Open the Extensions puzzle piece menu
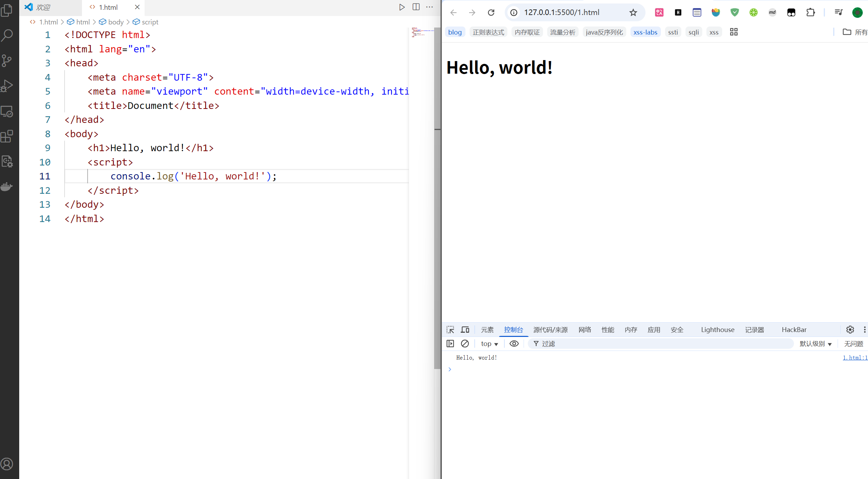 point(810,13)
